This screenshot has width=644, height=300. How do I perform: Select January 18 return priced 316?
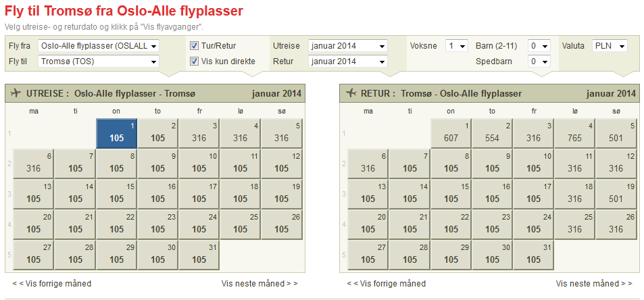click(574, 194)
